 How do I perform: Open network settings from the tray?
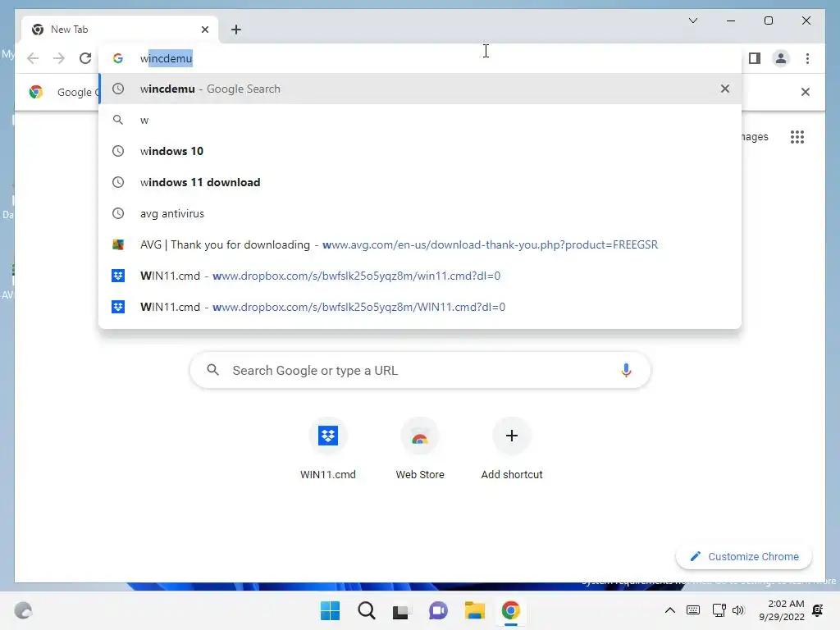click(x=719, y=610)
